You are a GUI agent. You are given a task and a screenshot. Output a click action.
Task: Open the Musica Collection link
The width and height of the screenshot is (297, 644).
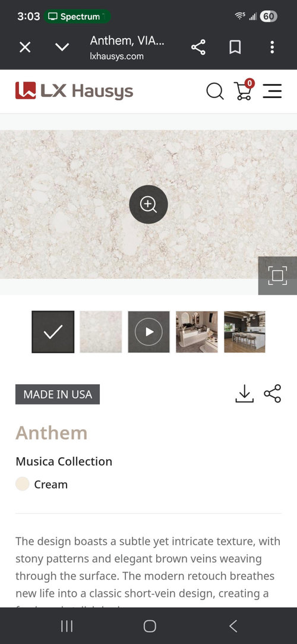64,461
